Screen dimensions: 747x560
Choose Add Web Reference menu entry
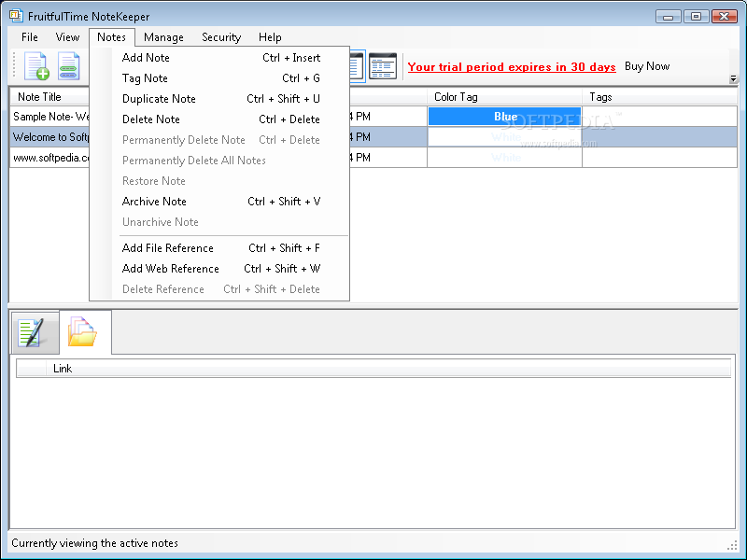coord(220,269)
